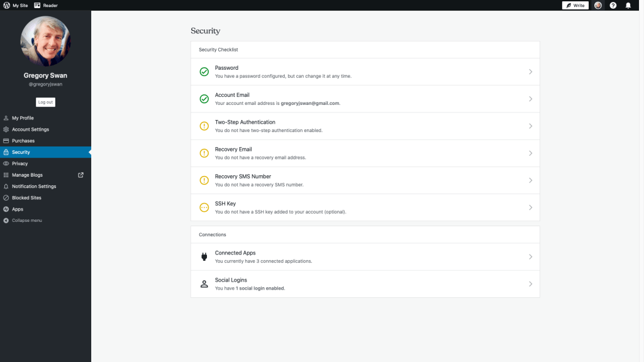The image size is (644, 362).
Task: Click the Log out button
Action: click(45, 102)
